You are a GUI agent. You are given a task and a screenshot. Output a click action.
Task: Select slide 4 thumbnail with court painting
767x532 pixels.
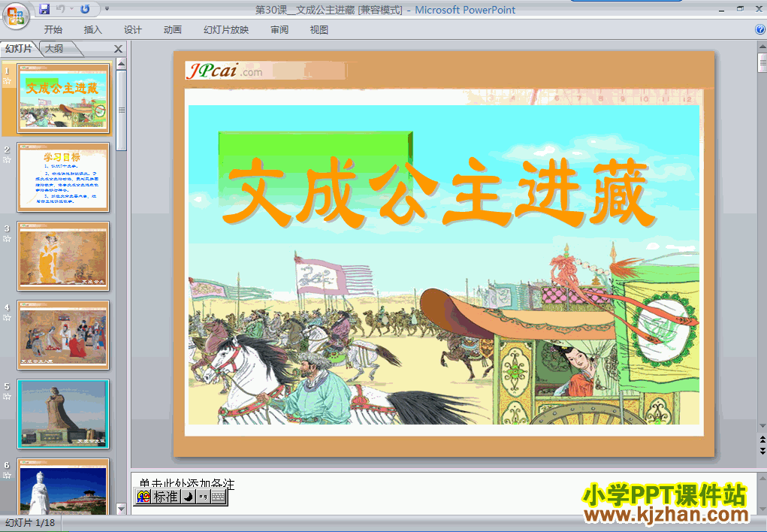(x=63, y=335)
